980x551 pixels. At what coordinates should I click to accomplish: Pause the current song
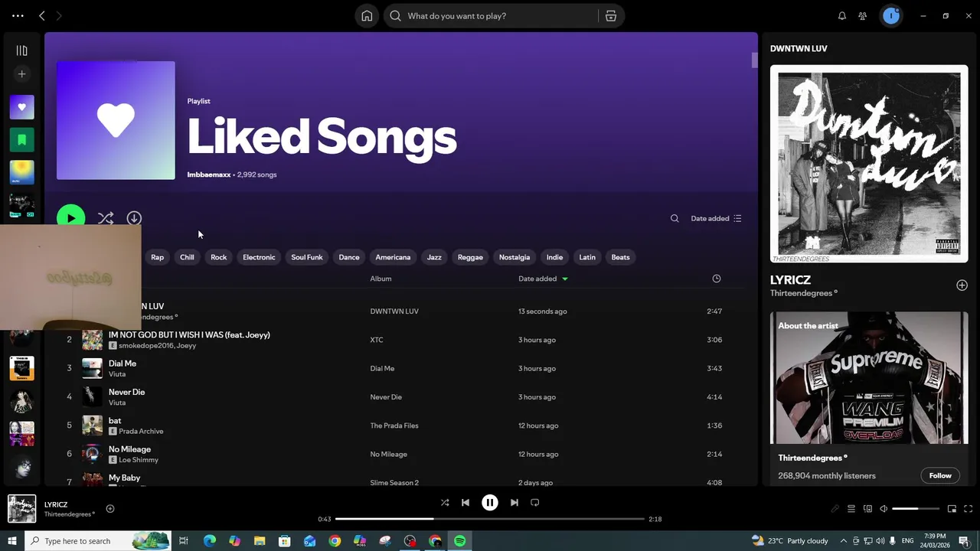490,503
